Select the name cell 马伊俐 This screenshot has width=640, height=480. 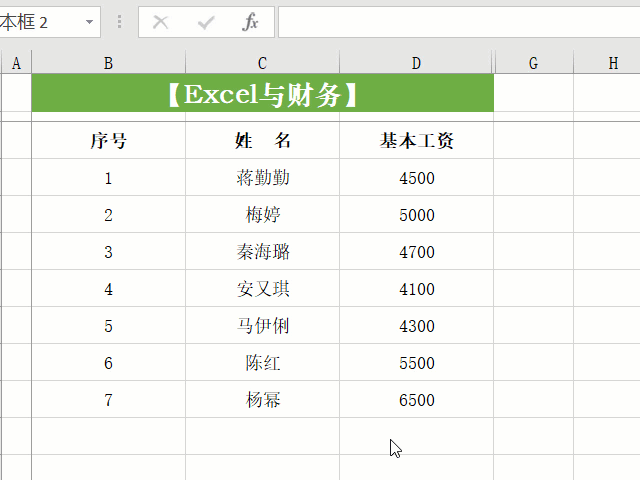coord(262,326)
